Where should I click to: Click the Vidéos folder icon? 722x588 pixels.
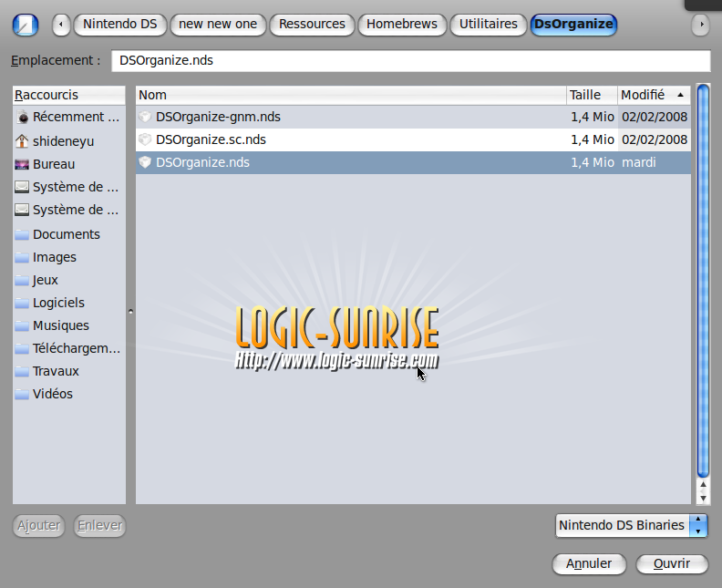[x=22, y=395]
